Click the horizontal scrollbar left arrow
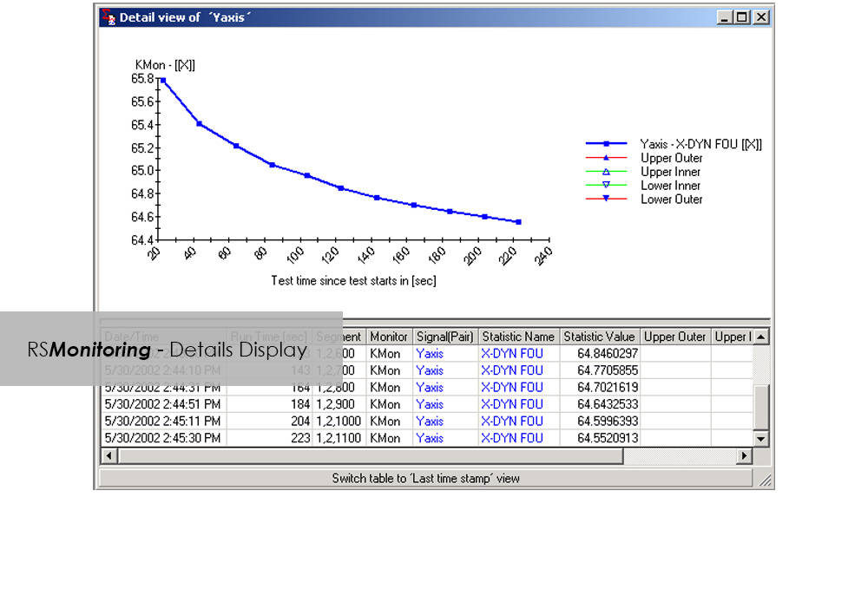Image resolution: width=868 pixels, height=615 pixels. coord(108,456)
